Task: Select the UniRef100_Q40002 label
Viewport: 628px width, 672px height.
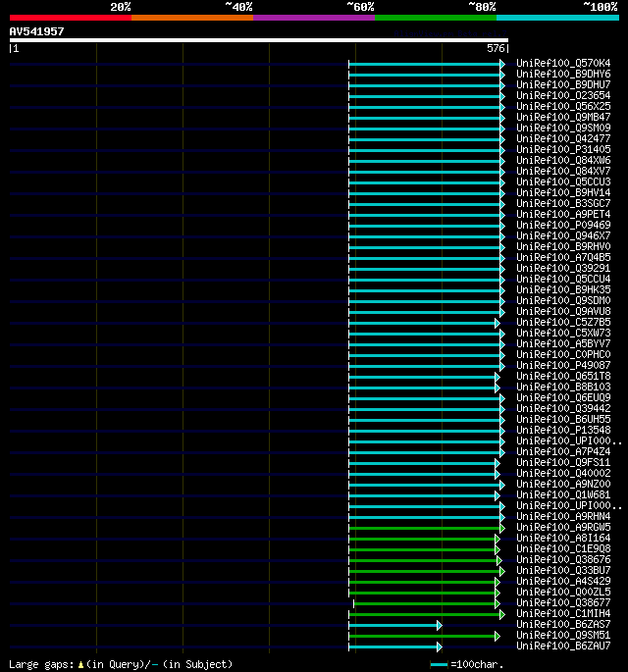Action: tap(563, 473)
